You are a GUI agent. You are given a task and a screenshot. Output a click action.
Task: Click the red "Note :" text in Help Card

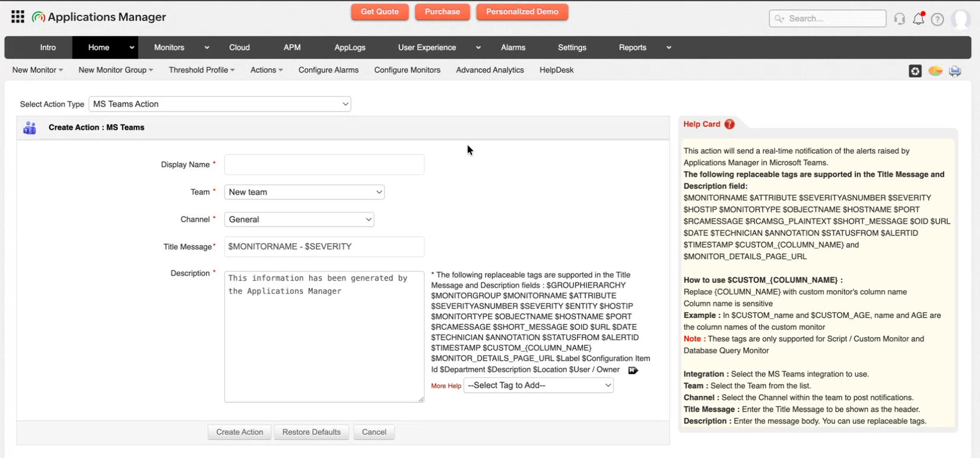(x=694, y=339)
